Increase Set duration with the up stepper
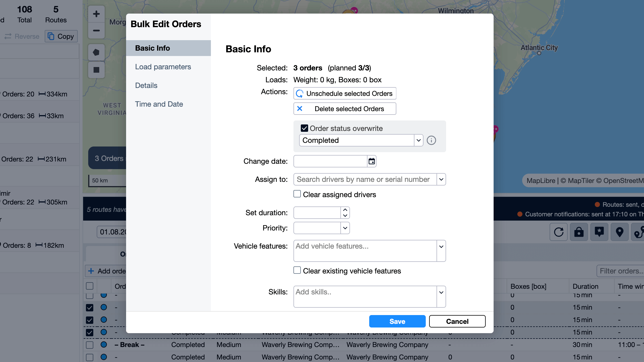Image resolution: width=644 pixels, height=362 pixels. pos(345,210)
